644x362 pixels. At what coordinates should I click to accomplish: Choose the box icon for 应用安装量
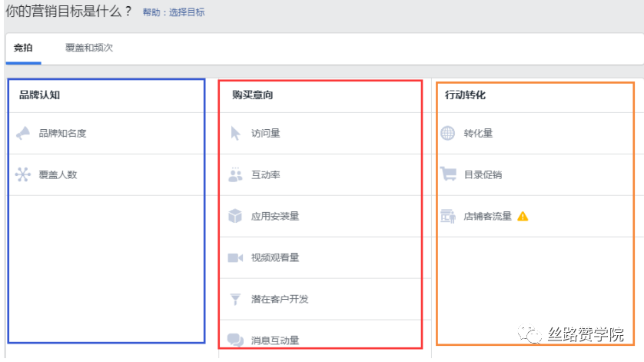235,216
